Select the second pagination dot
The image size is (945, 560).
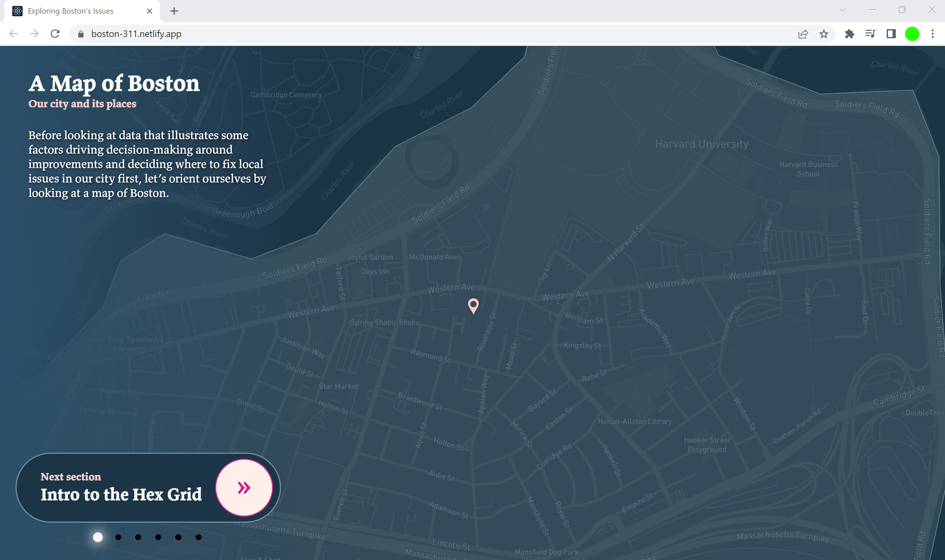point(118,537)
